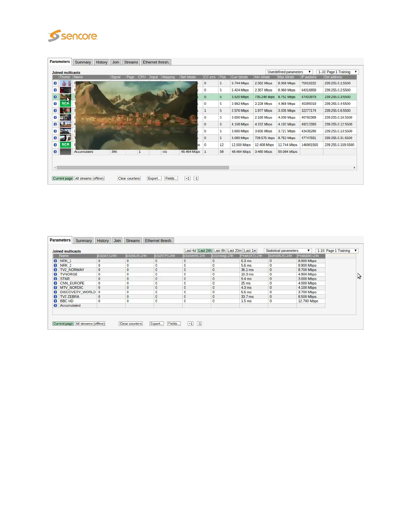This screenshot has height=532, width=411.
Task: Click Export... in upper panel
Action: 154,178
